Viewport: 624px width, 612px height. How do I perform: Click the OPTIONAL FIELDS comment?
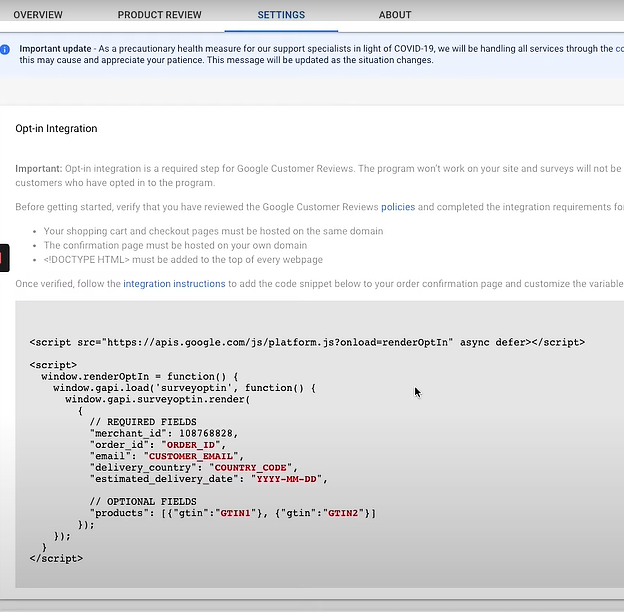pos(143,501)
